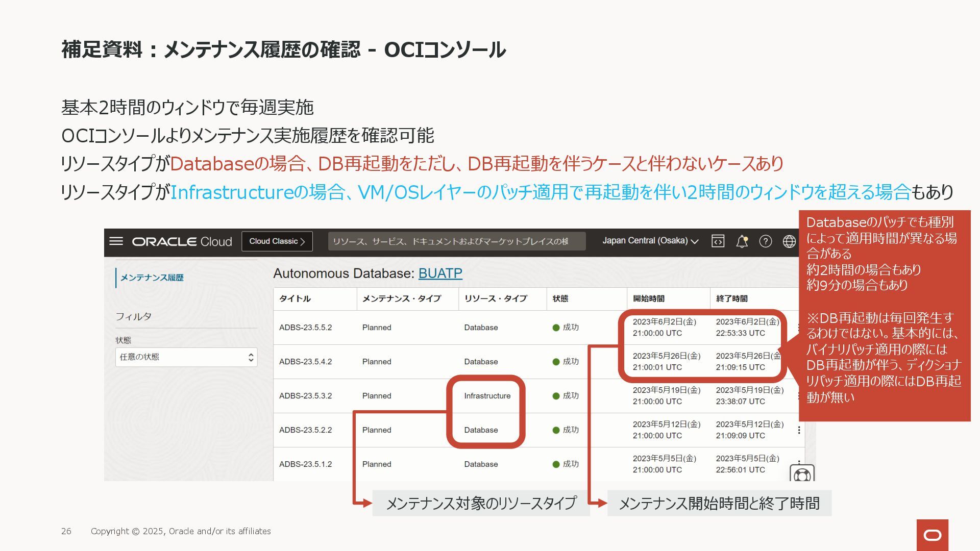The height and width of the screenshot is (551, 980).
Task: Open the 任意の状態 status filter dropdown
Action: (x=186, y=357)
